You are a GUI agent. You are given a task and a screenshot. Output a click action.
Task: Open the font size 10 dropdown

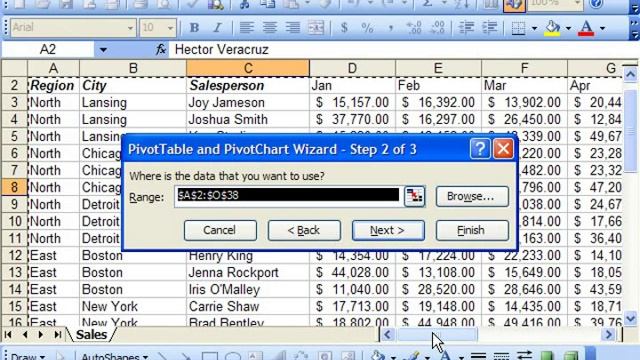click(170, 28)
